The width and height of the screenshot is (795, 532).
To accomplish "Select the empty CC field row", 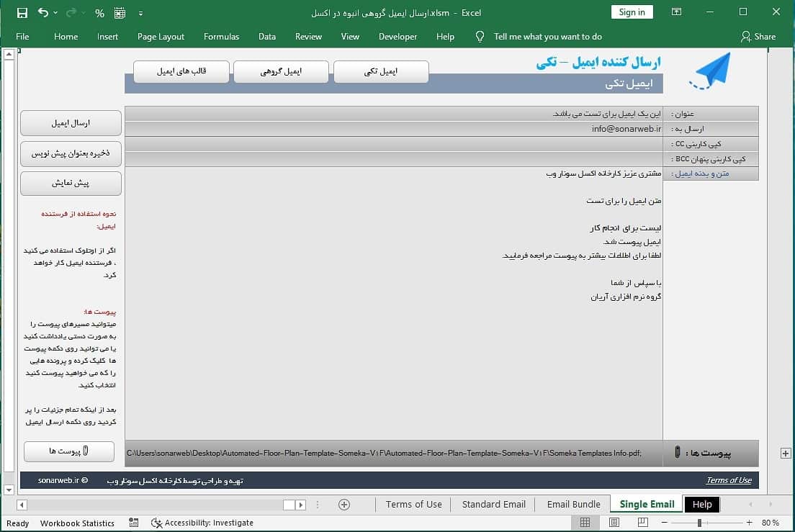I will coord(394,144).
